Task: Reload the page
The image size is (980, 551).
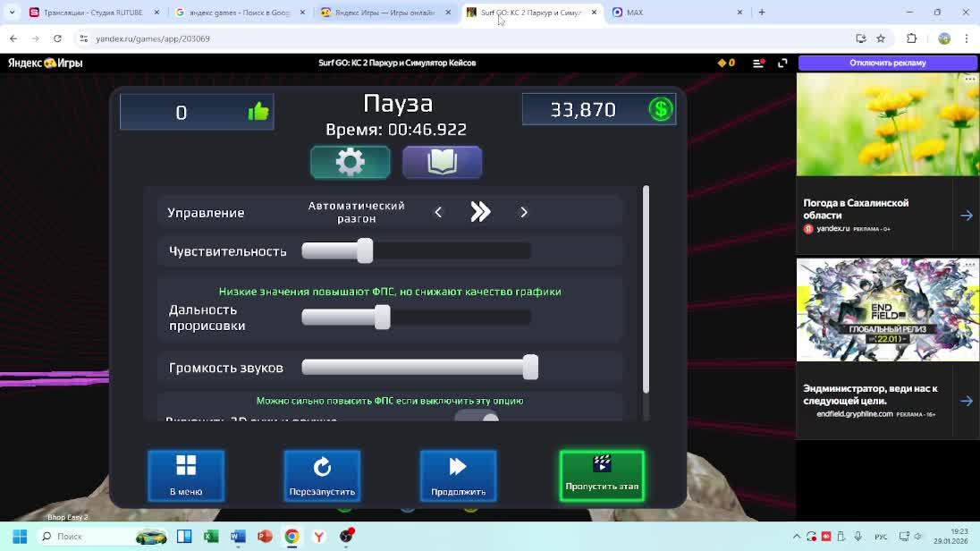Action: 57,38
